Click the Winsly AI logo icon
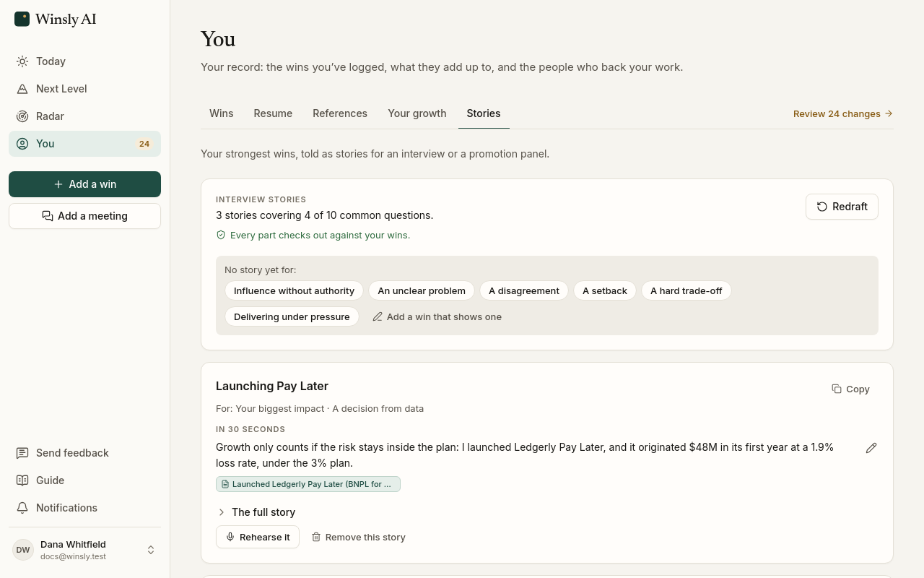 22,19
